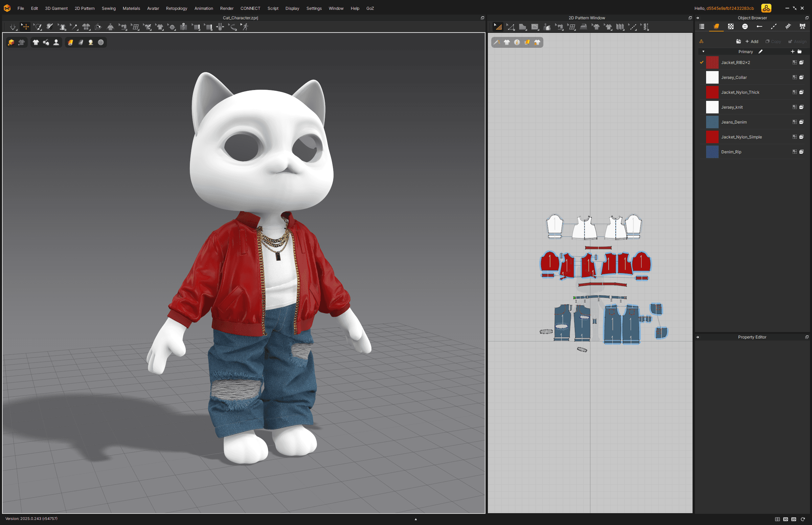This screenshot has height=525, width=812.
Task: Open the Avatar menu
Action: pyautogui.click(x=153, y=8)
